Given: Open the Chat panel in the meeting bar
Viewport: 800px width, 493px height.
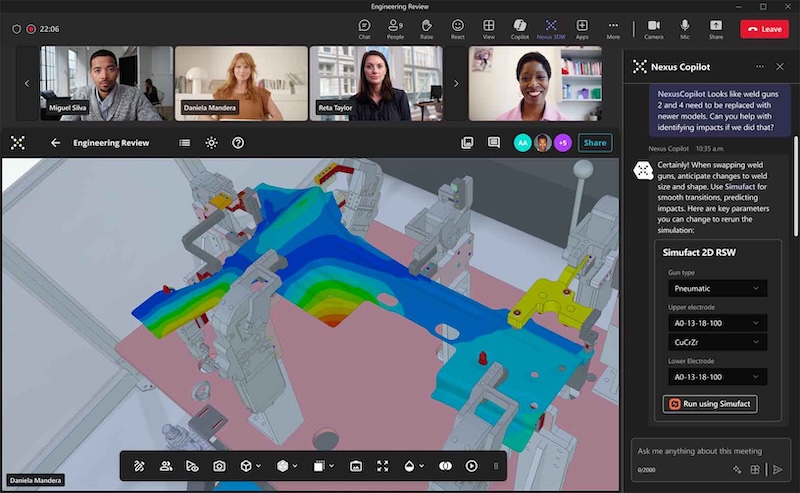Looking at the screenshot, I should click(x=365, y=28).
